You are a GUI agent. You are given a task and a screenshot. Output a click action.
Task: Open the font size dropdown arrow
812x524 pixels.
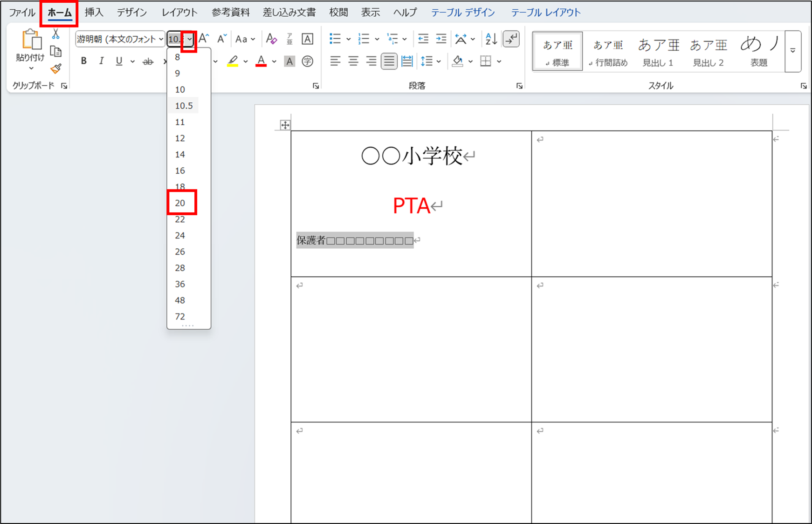tap(189, 39)
